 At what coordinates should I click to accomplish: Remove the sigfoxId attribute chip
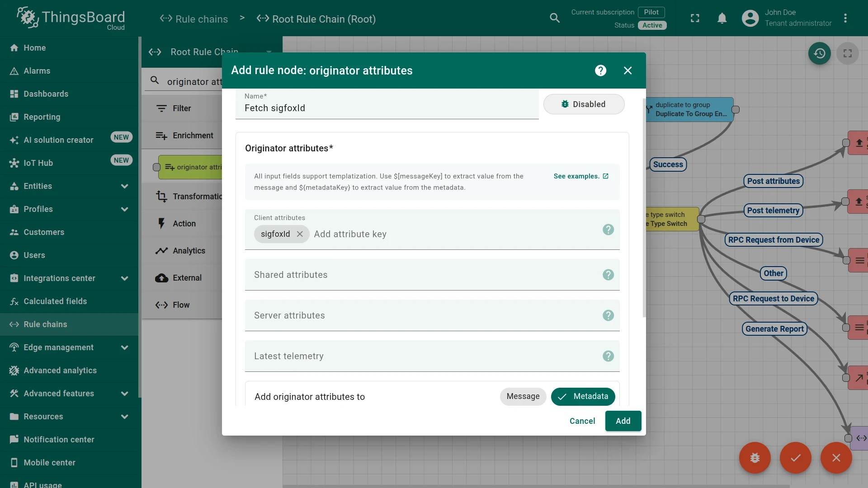pyautogui.click(x=300, y=234)
